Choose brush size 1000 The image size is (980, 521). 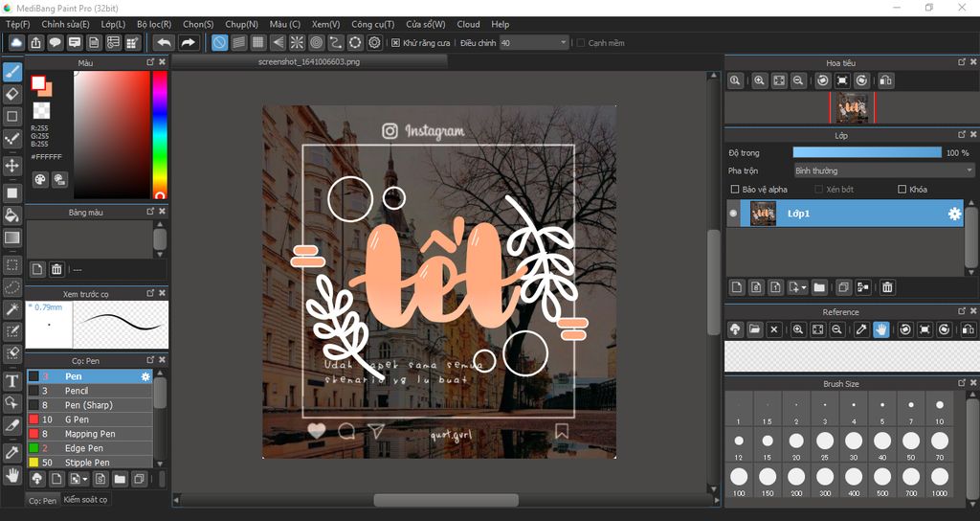click(x=940, y=481)
